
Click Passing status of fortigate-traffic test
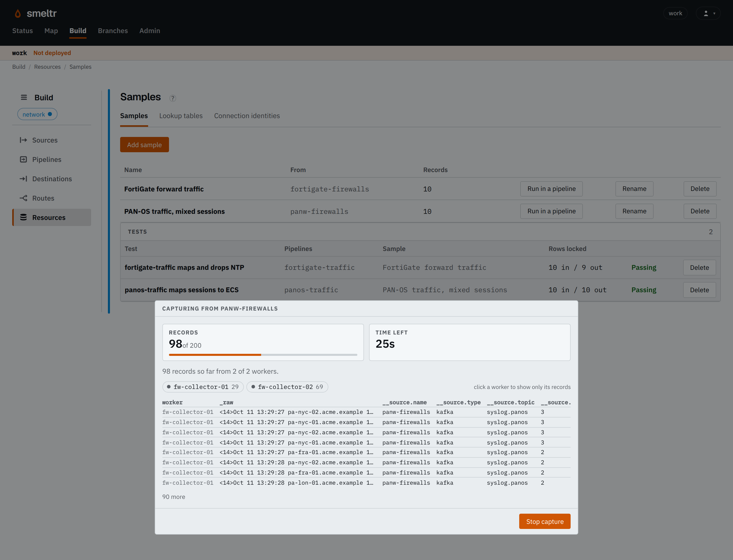coord(644,267)
